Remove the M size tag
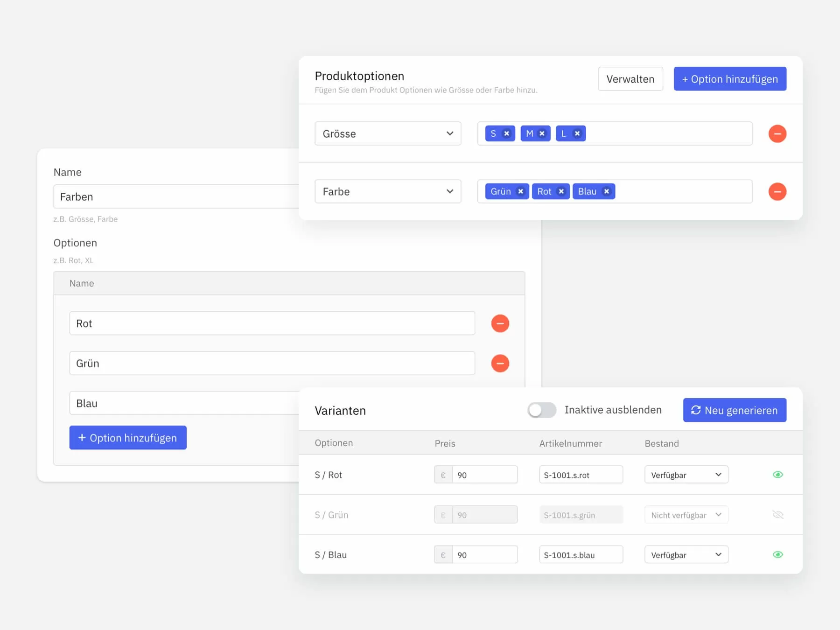 point(542,134)
